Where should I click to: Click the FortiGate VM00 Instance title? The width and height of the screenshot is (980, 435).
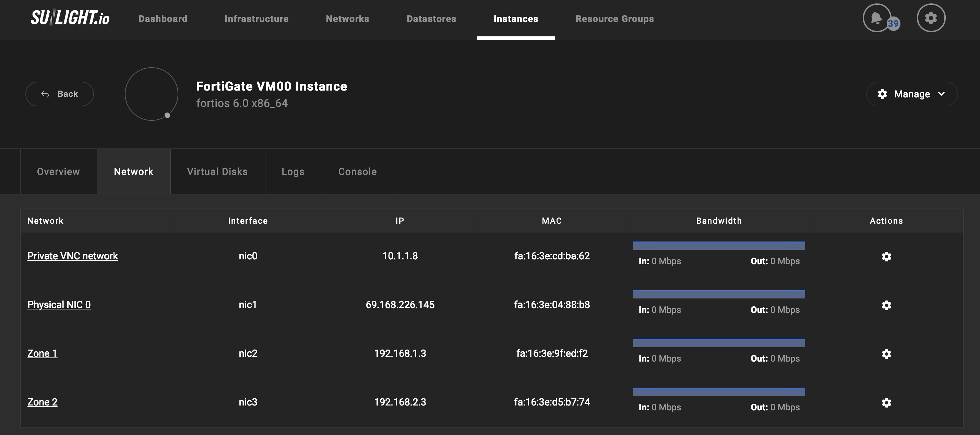point(271,86)
